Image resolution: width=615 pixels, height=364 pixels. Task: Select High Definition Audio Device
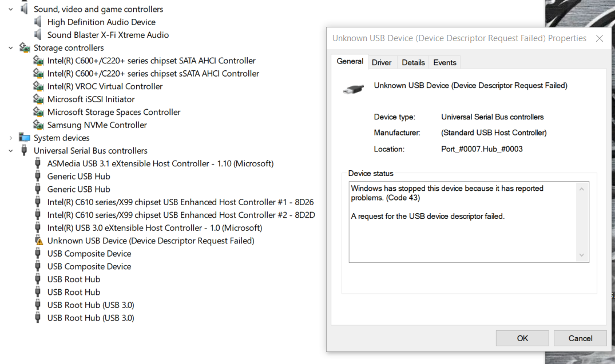click(x=101, y=22)
